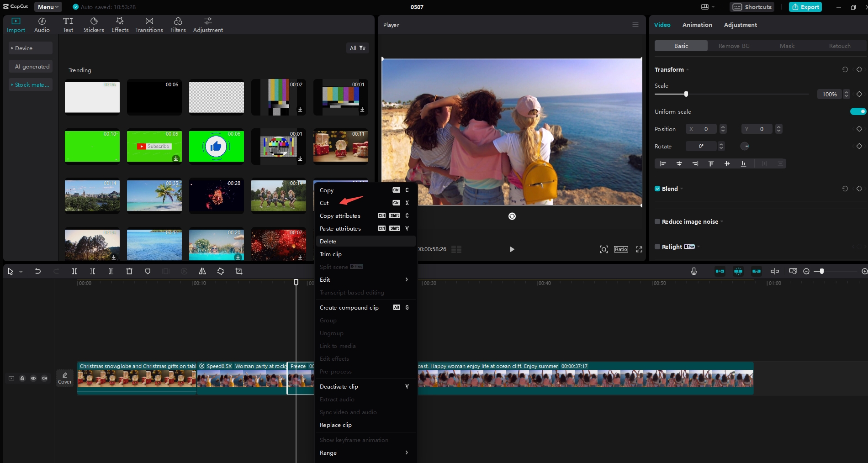Hide the track using the eye icon
Viewport: 868px width, 463px height.
point(33,378)
